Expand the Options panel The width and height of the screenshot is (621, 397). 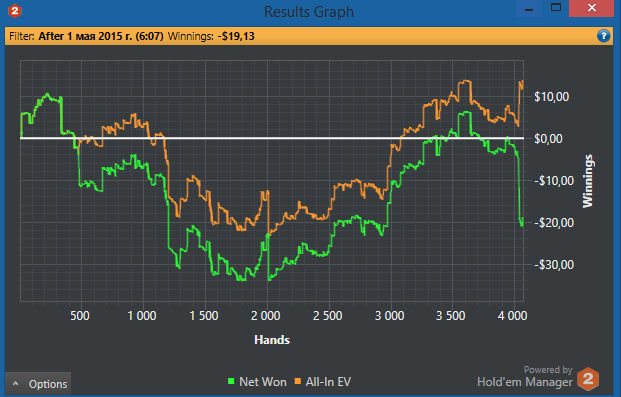[38, 384]
